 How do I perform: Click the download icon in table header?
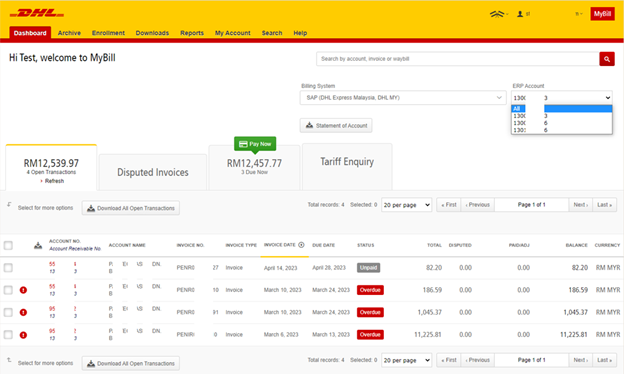(38, 245)
